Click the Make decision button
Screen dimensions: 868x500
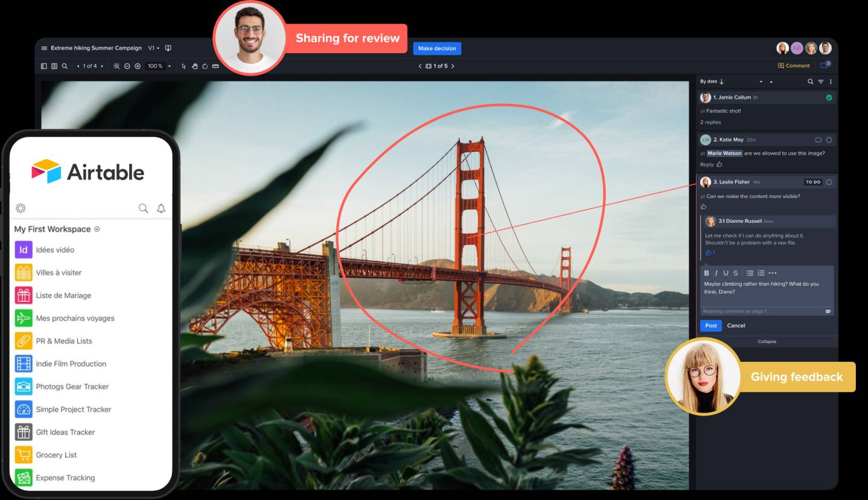pyautogui.click(x=437, y=48)
